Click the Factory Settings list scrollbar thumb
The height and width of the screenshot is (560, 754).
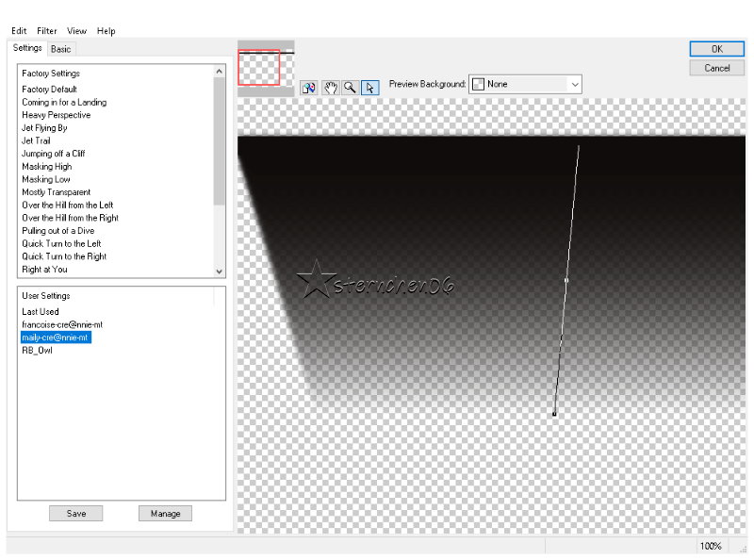220,140
